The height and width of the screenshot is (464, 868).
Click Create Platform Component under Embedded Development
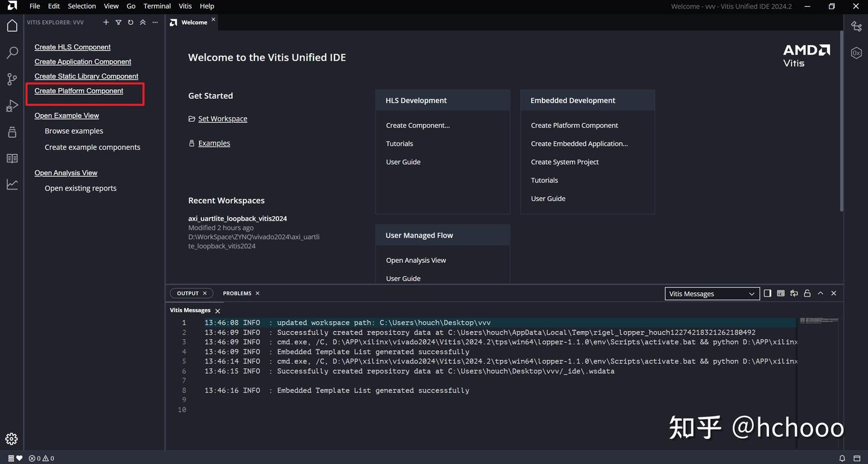coord(574,125)
